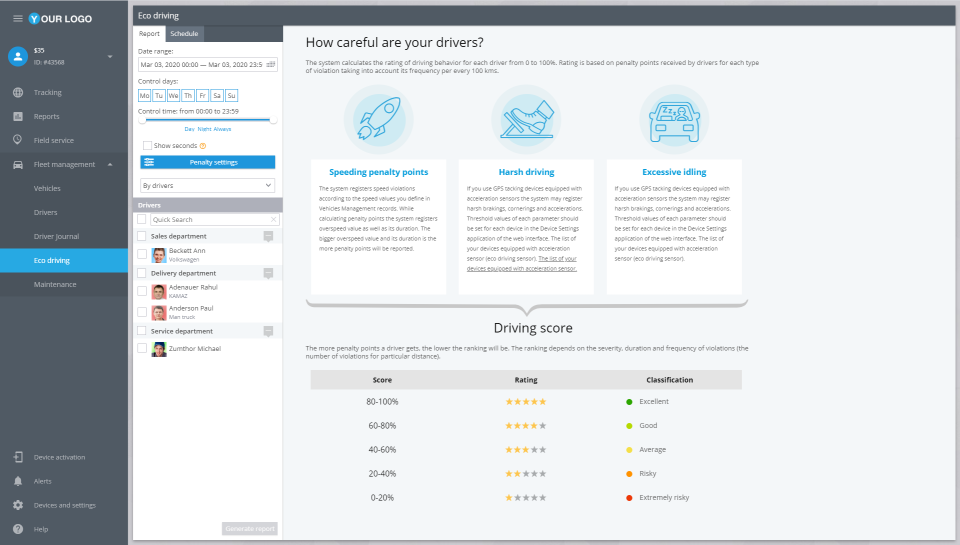Switch to the Schedule tab
This screenshot has width=960, height=545.
(x=184, y=34)
